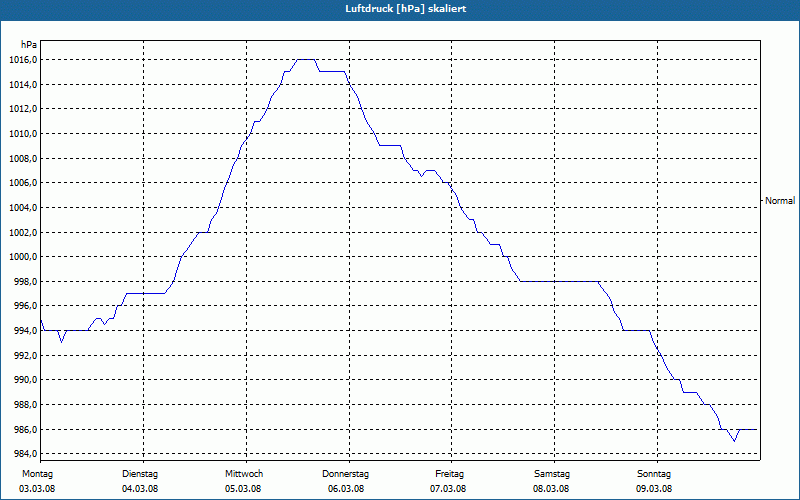Click the 984,0 axis value

pos(25,454)
